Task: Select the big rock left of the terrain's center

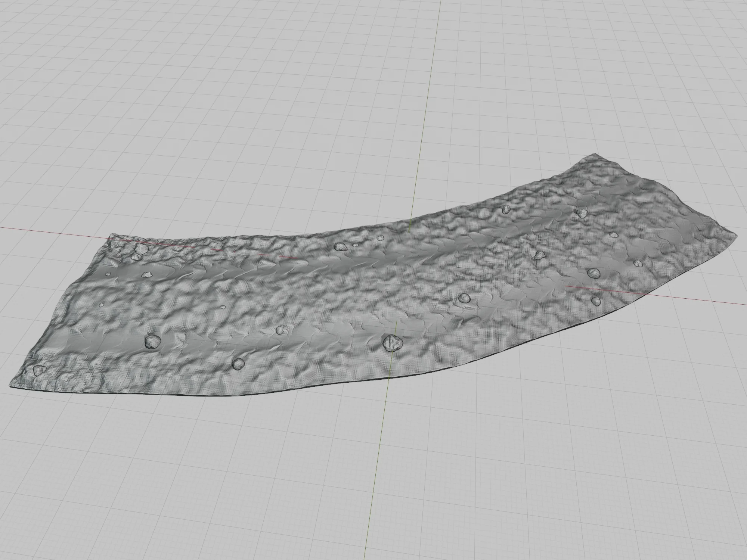Action: coord(152,341)
